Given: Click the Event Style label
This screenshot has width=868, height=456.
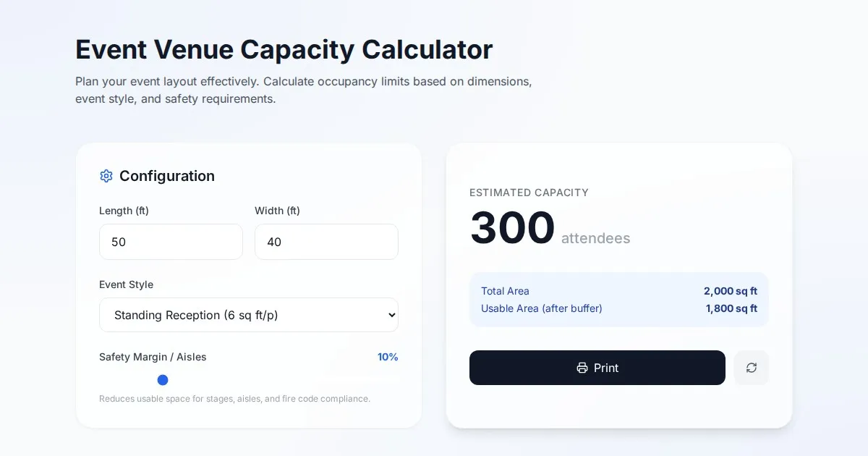Looking at the screenshot, I should tap(127, 284).
